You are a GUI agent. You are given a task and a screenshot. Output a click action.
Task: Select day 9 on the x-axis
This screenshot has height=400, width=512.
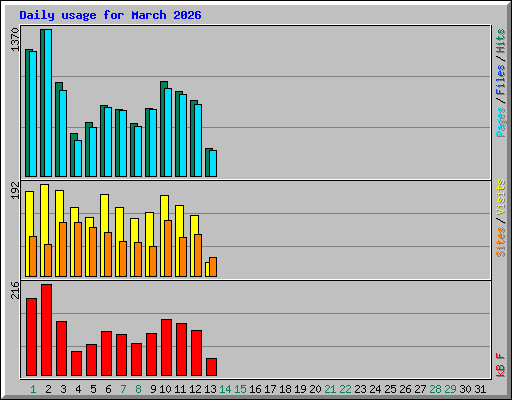tap(153, 389)
